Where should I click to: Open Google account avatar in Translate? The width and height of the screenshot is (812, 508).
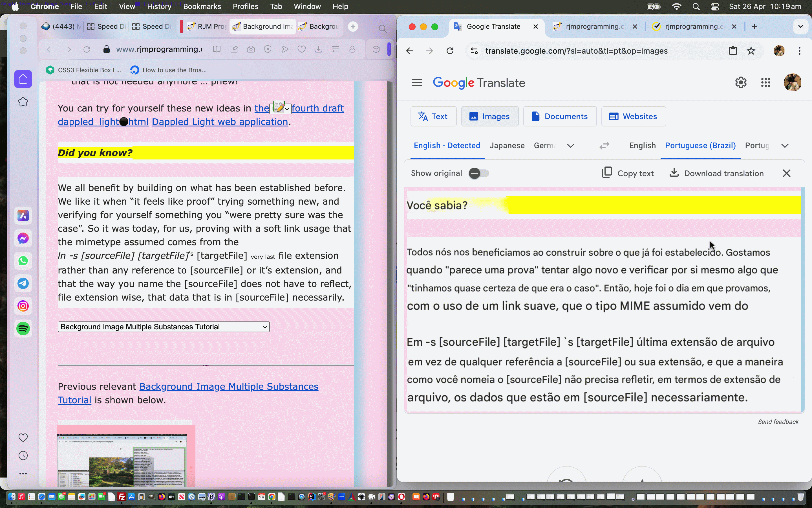(793, 82)
